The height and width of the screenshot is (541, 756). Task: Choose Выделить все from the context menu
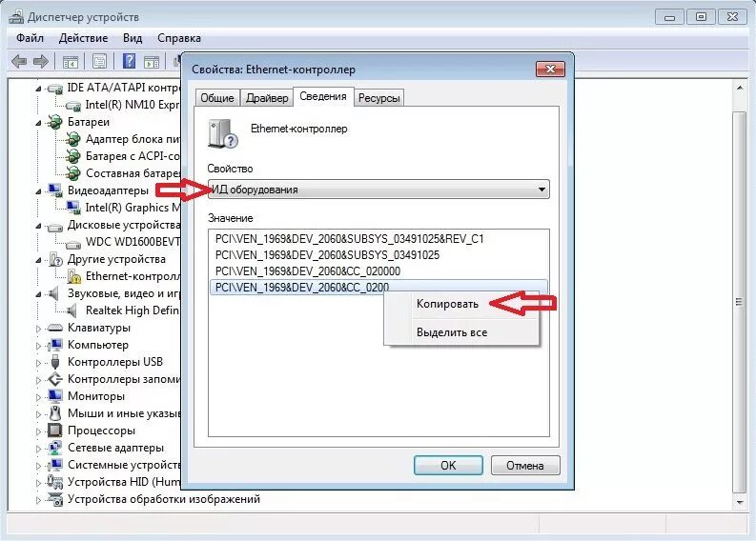pos(461,332)
